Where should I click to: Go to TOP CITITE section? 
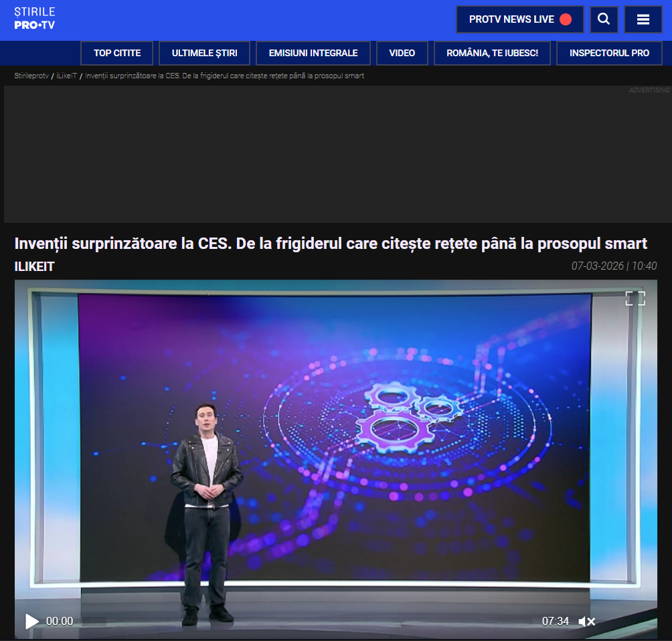117,53
